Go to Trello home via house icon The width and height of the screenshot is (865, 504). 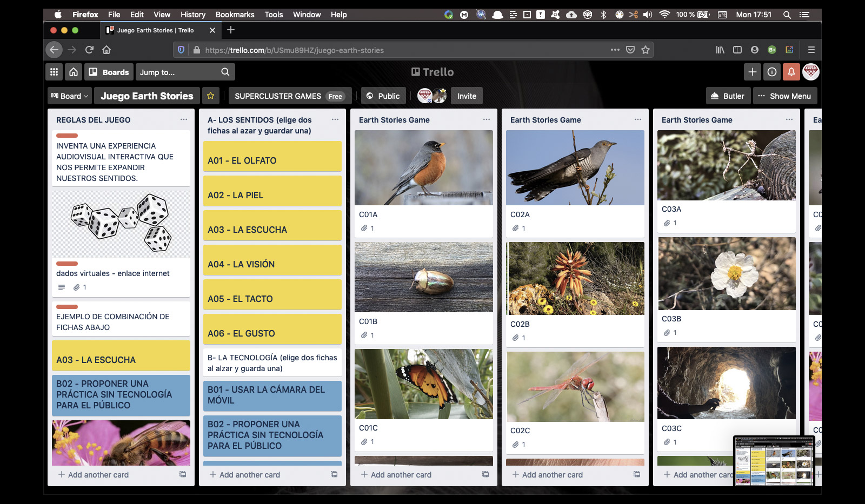tap(74, 72)
